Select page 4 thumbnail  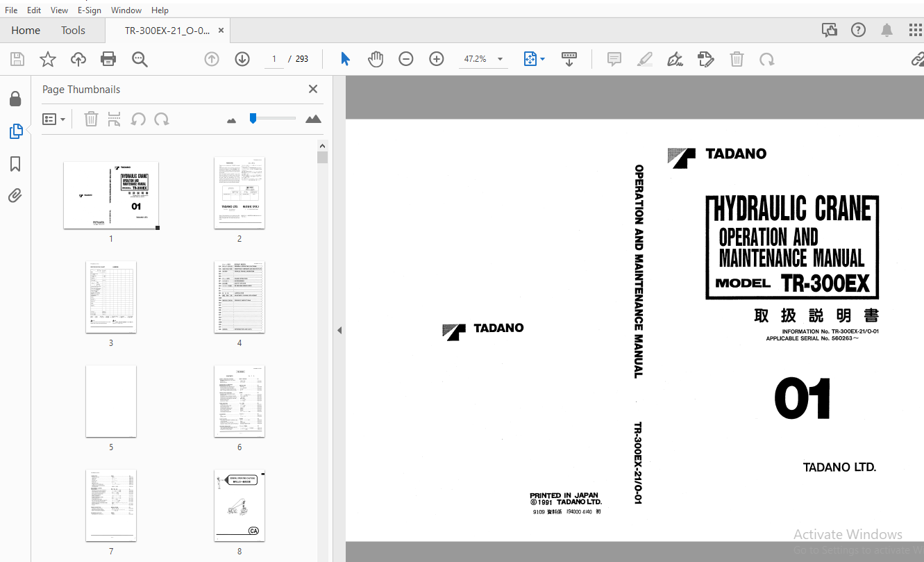point(240,297)
